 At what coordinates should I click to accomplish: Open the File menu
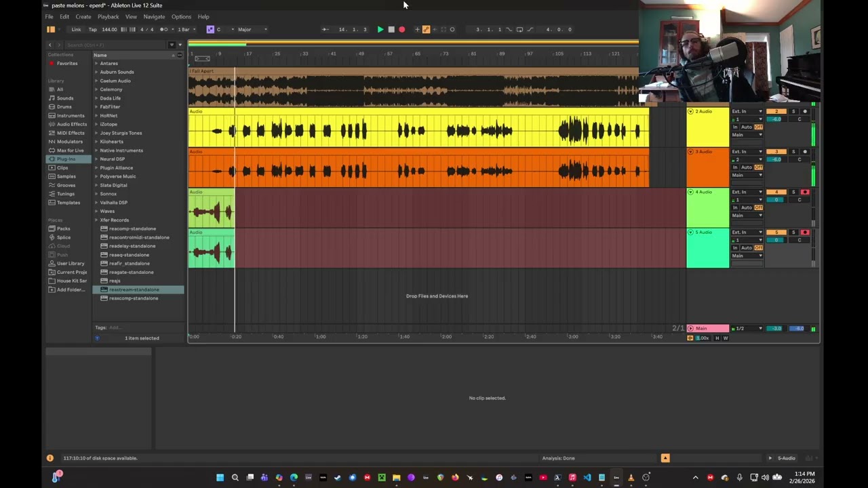pos(49,16)
